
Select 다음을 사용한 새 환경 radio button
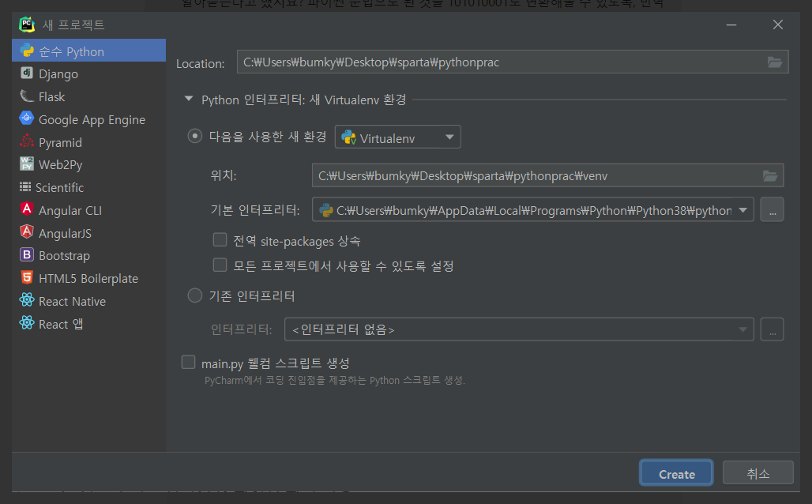(x=195, y=136)
